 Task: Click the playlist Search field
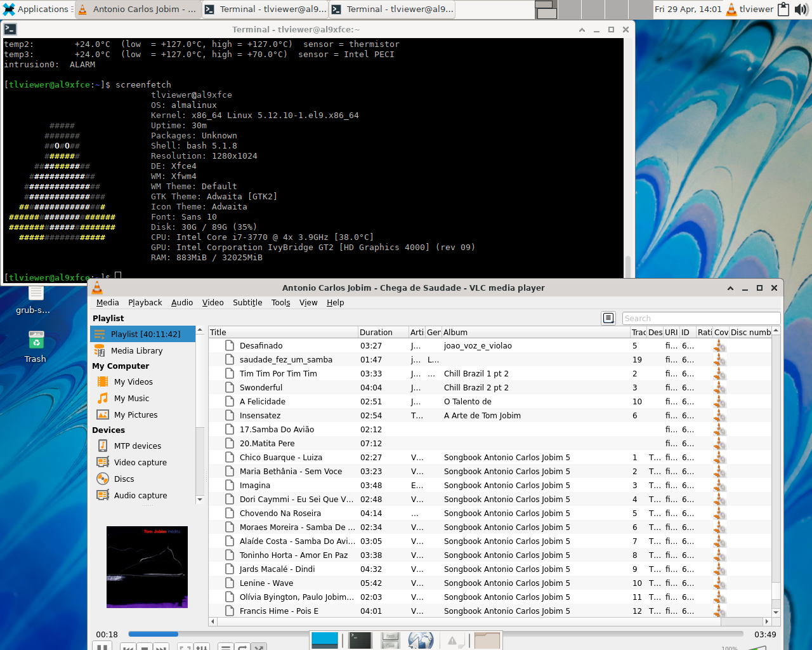point(701,318)
